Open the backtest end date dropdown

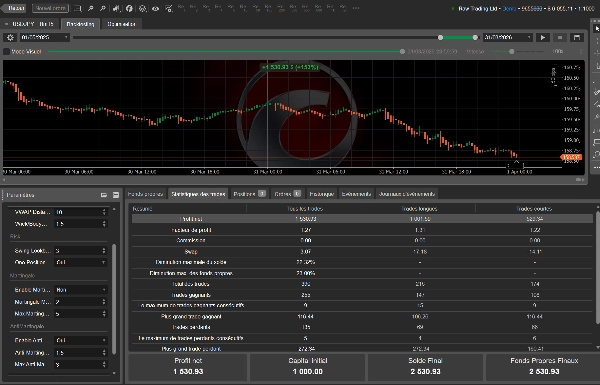point(508,37)
